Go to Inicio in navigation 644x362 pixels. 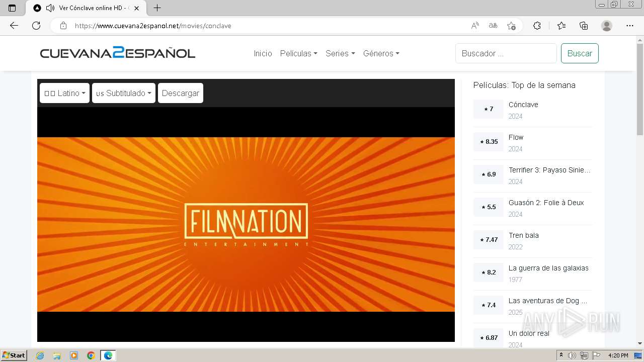(x=263, y=53)
